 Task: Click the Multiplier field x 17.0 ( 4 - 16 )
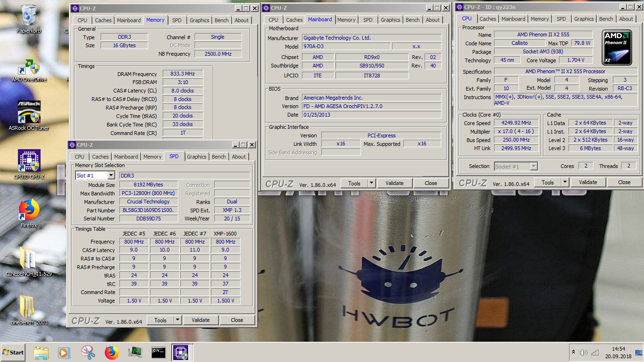[517, 131]
